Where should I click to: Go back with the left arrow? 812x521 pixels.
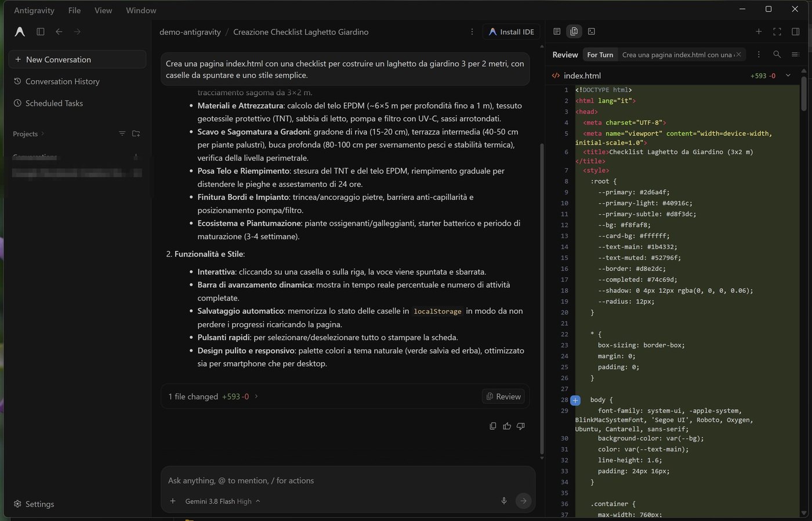click(59, 32)
